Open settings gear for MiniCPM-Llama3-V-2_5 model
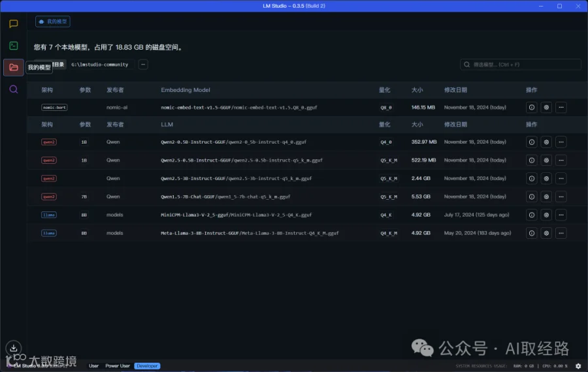 [x=546, y=215]
